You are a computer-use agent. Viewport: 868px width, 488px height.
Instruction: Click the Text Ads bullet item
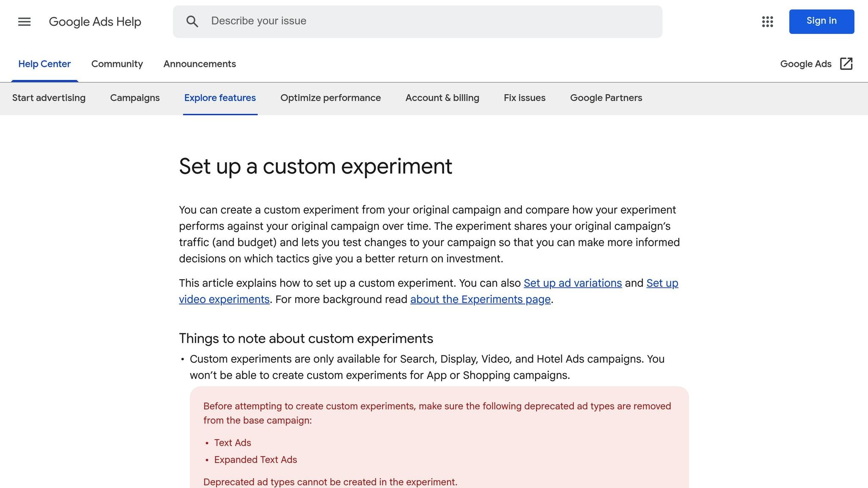pyautogui.click(x=233, y=443)
